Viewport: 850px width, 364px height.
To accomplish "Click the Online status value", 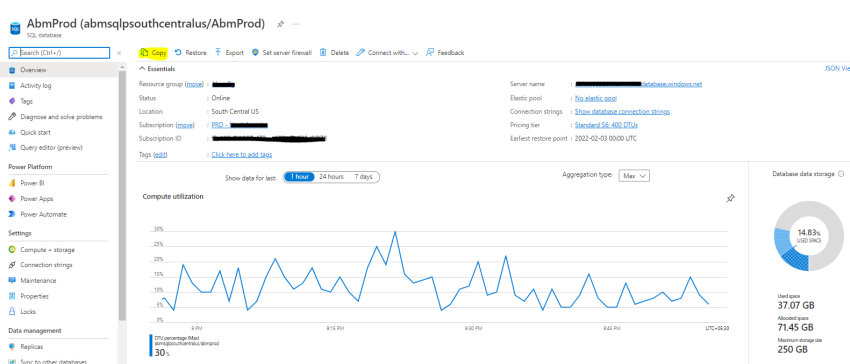I will point(221,98).
